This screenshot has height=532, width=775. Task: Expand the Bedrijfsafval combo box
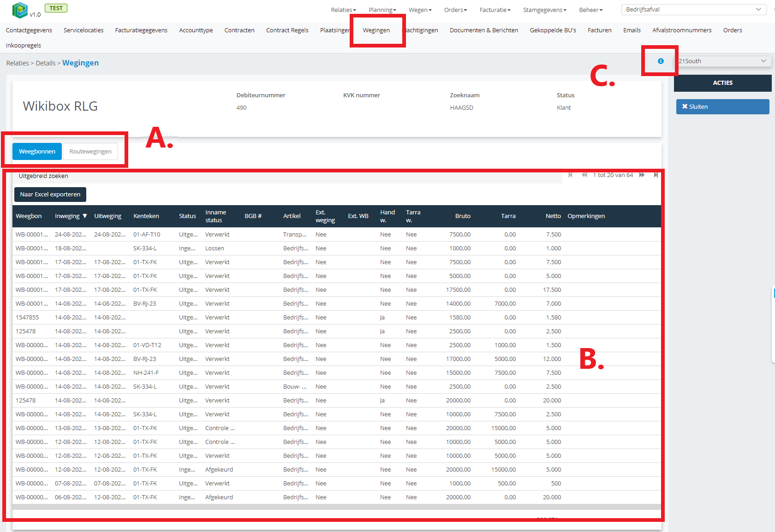[x=694, y=10]
